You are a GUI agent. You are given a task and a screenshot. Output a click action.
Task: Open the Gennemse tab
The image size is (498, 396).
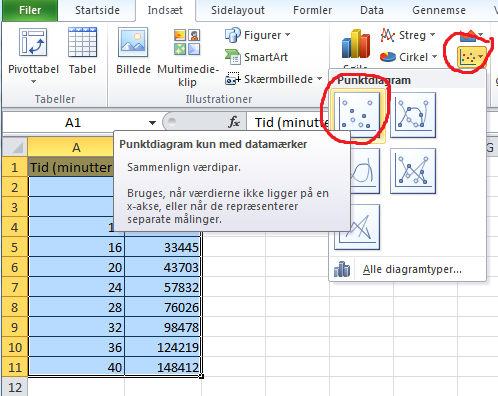tap(439, 10)
